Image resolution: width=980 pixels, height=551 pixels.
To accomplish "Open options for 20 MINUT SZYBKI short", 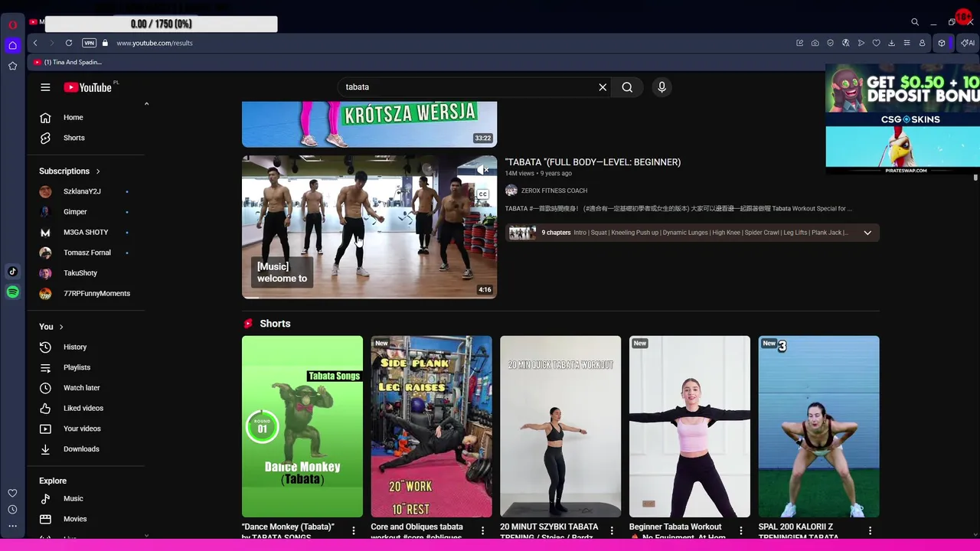I will (x=611, y=530).
